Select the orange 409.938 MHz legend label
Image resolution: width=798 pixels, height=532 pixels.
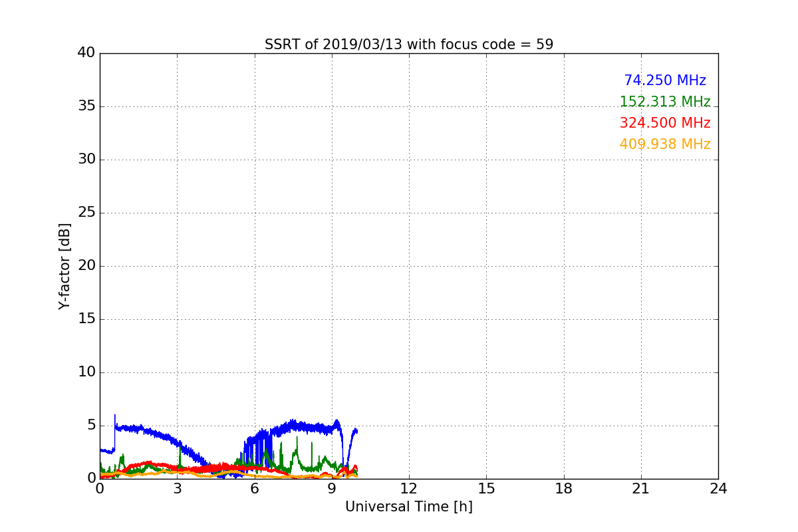click(665, 144)
